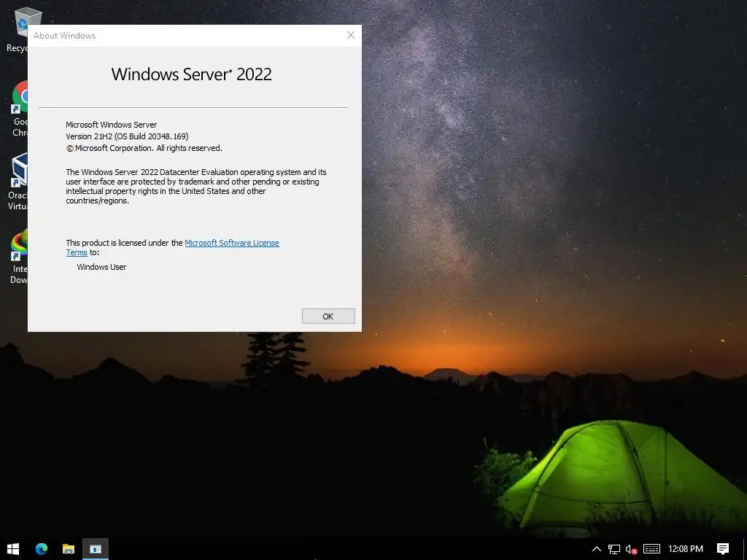Click the About Windows title bar text

(x=64, y=36)
